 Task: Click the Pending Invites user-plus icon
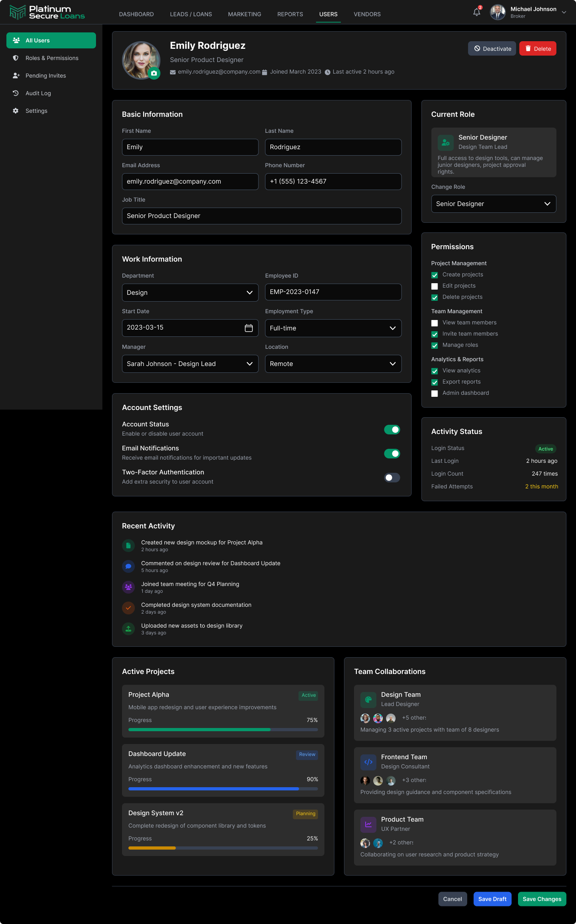click(16, 76)
